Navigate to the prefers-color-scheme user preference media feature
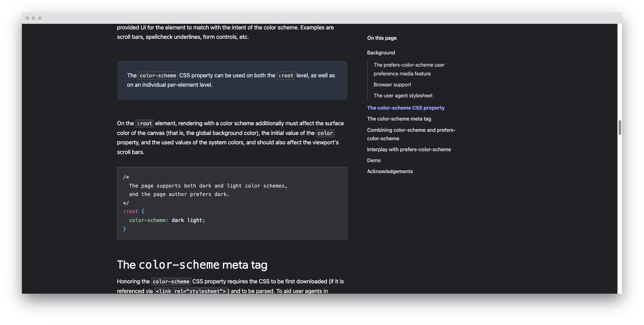This screenshot has height=325, width=644. tap(409, 69)
